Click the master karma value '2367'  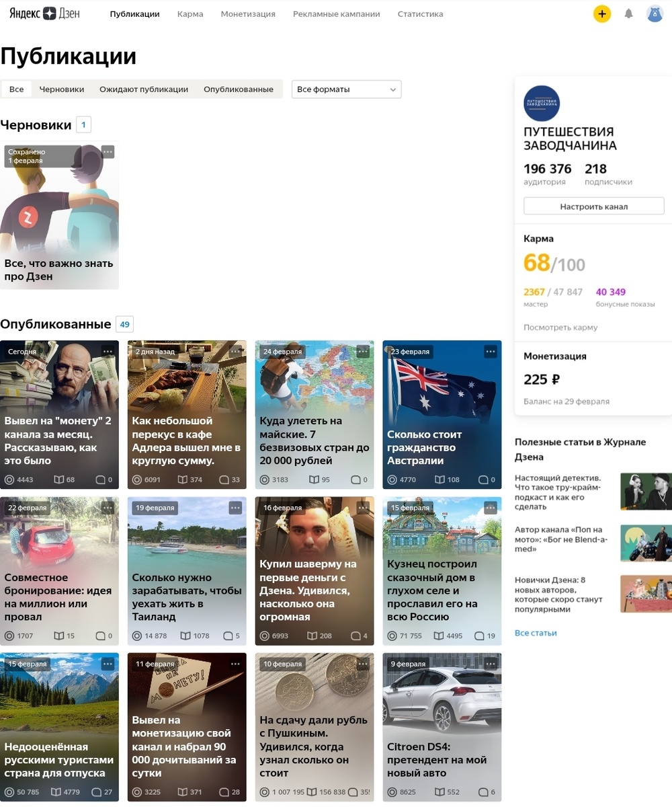534,292
